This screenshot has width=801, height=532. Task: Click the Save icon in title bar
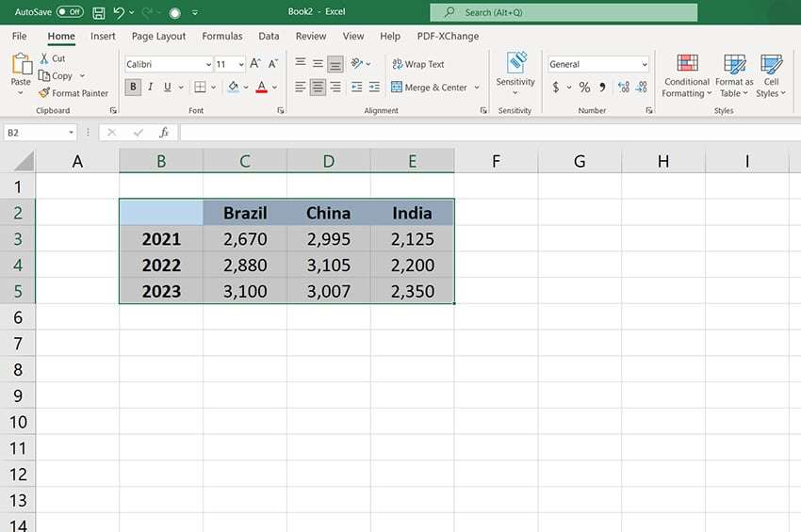pos(99,13)
